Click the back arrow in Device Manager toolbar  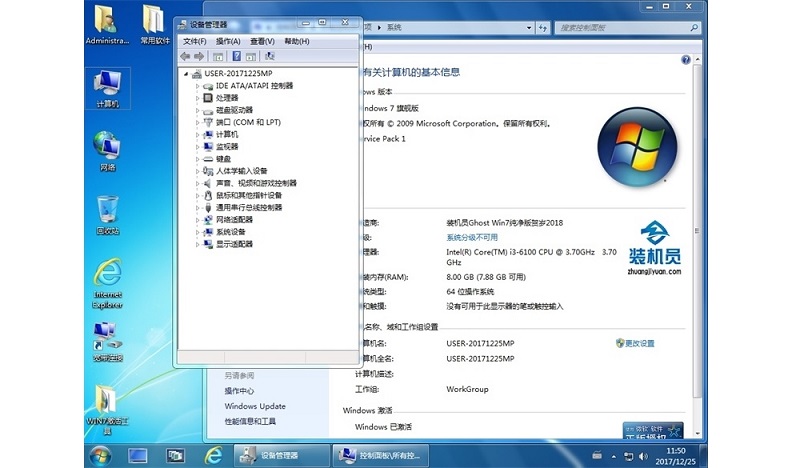(x=184, y=57)
